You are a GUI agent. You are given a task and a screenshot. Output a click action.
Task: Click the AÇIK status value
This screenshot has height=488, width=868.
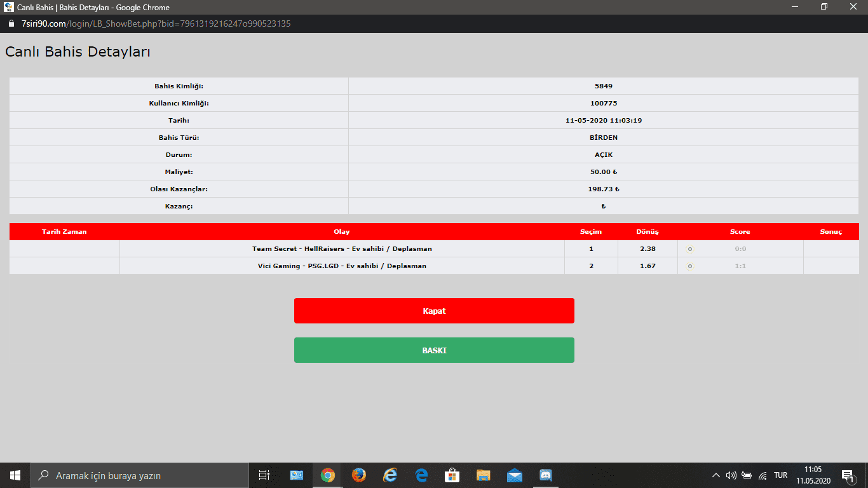(x=604, y=155)
